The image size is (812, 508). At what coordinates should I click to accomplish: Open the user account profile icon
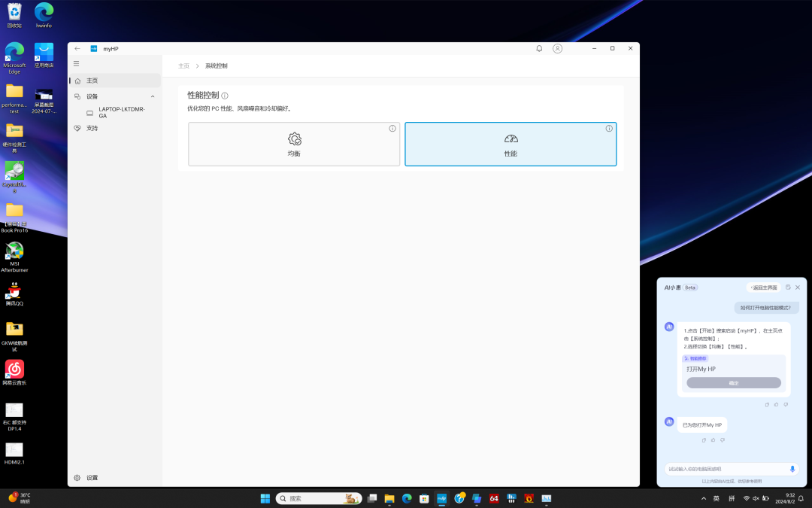(x=557, y=48)
